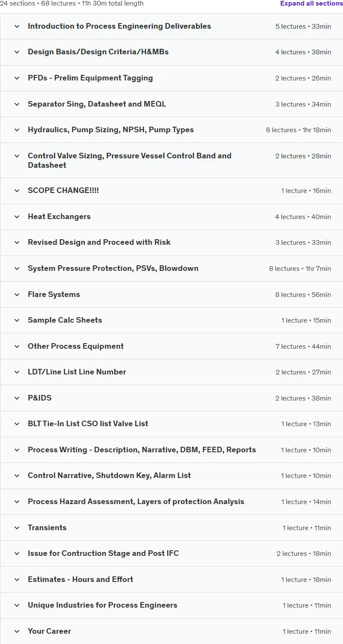Expand the Introduction to Process Engineering Deliverables chevron
Viewport: 343px width, 644px height.
coord(17,26)
